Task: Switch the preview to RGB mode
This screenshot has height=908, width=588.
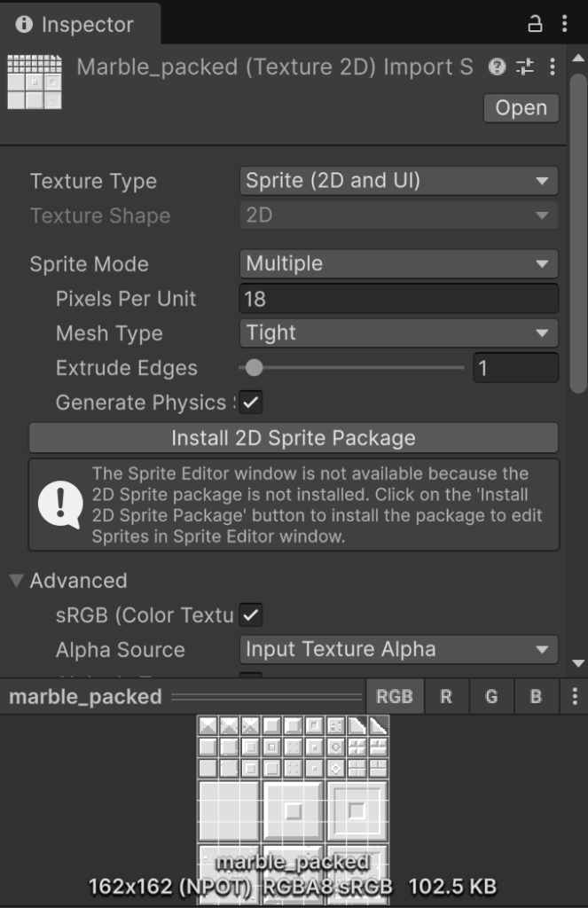Action: click(395, 696)
